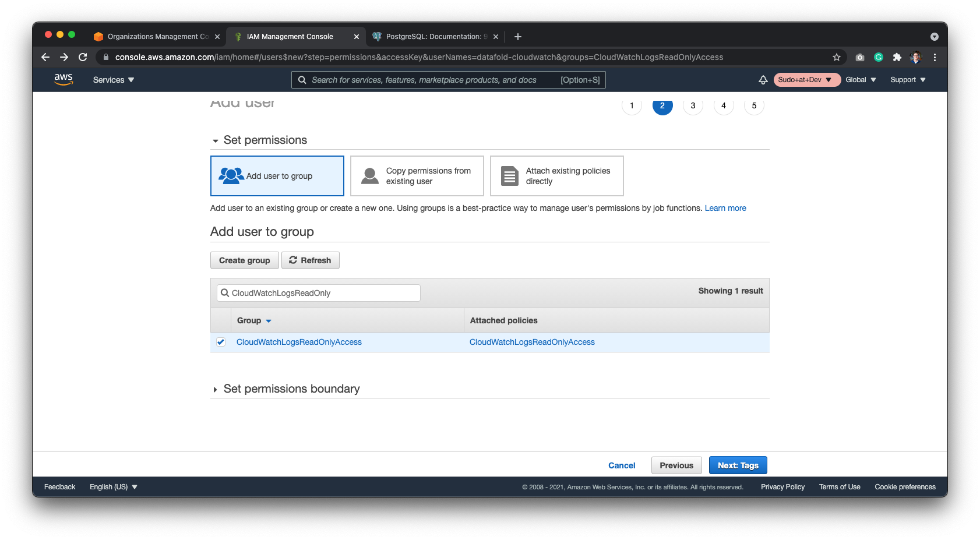Click the group filter search field
The height and width of the screenshot is (540, 980).
point(319,293)
